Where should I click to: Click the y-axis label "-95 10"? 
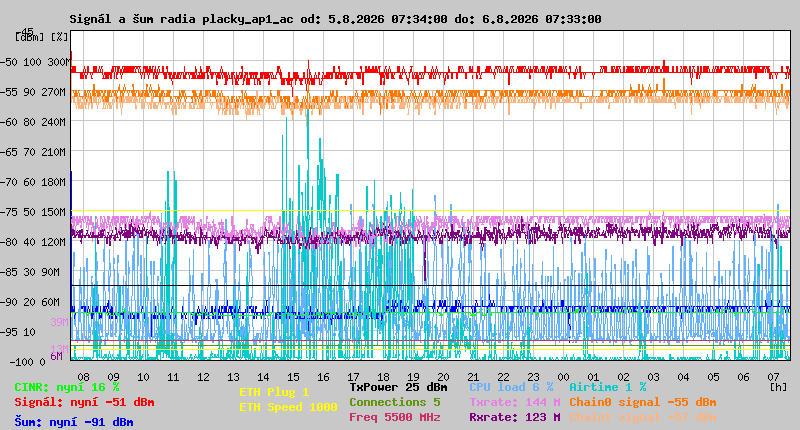[18, 332]
